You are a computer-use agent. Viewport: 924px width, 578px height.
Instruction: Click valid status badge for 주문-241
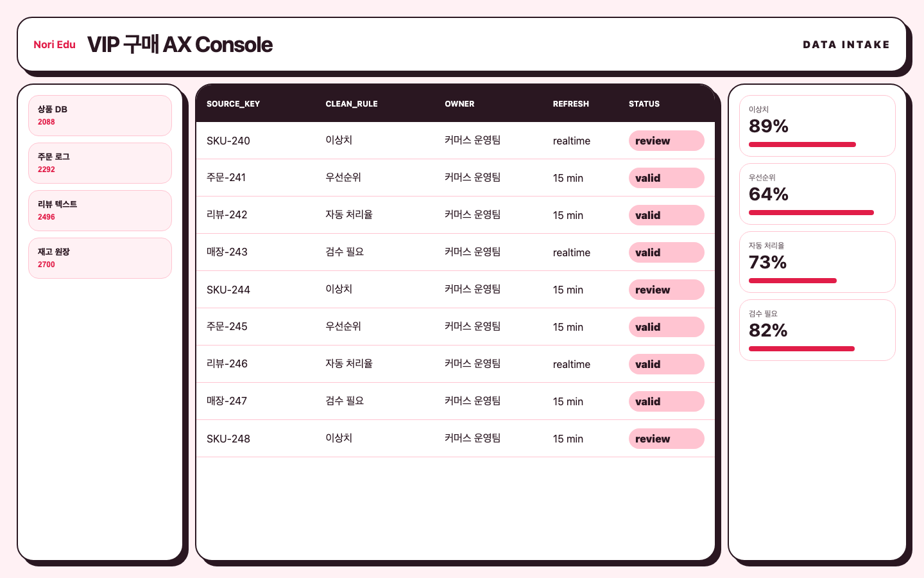click(667, 178)
